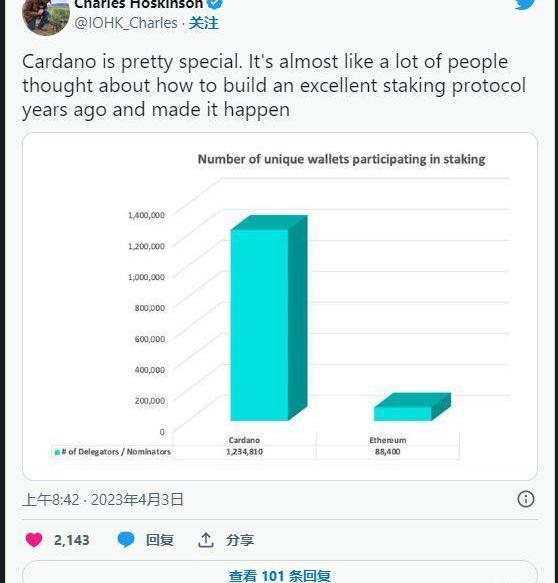The width and height of the screenshot is (558, 583).
Task: Click the pink heart like icon
Action: pyautogui.click(x=34, y=539)
